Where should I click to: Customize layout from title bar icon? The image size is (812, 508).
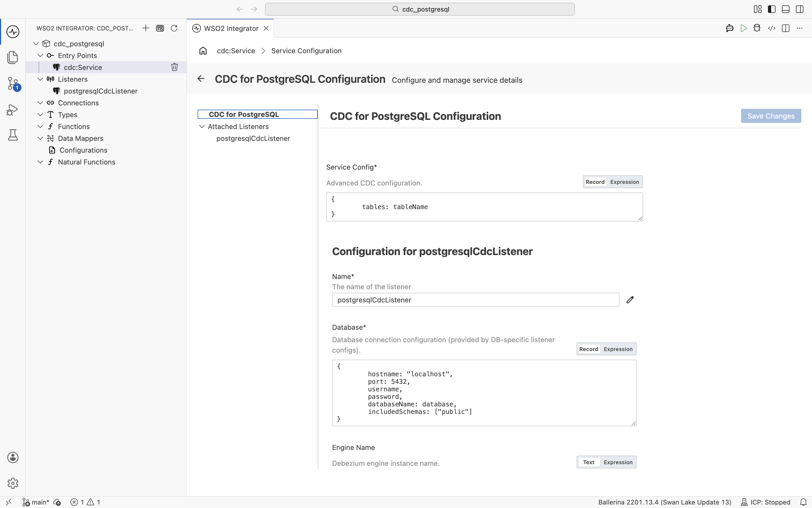(x=758, y=9)
